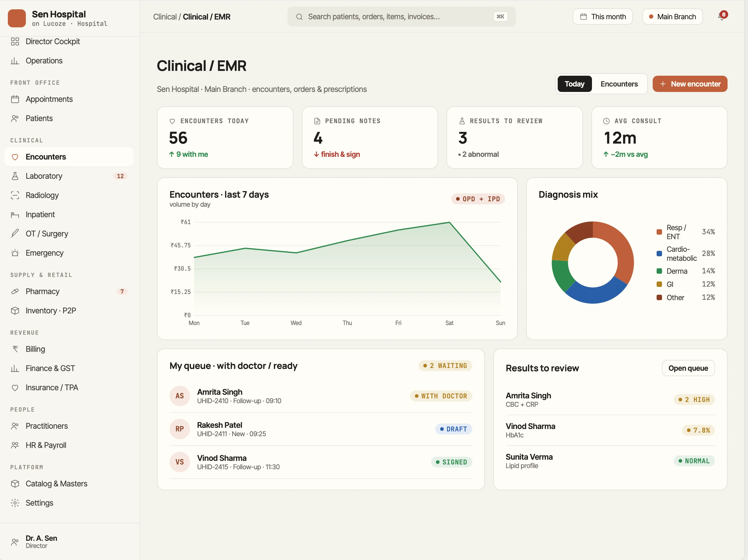Open the Pharmacy menu item

[69, 292]
